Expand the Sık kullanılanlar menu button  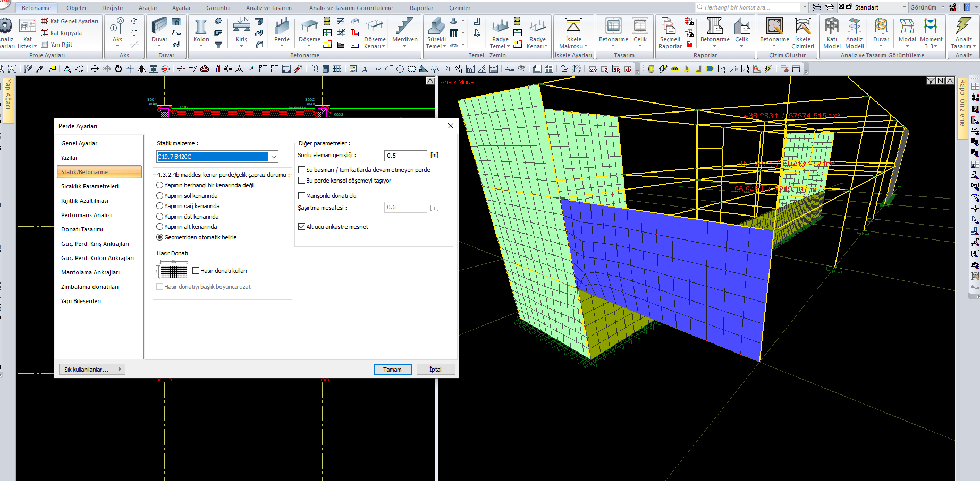(90, 370)
